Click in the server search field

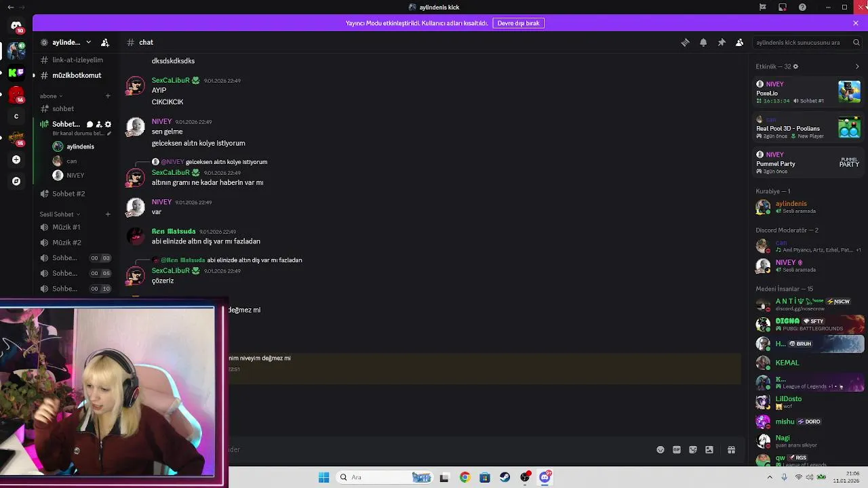[806, 42]
